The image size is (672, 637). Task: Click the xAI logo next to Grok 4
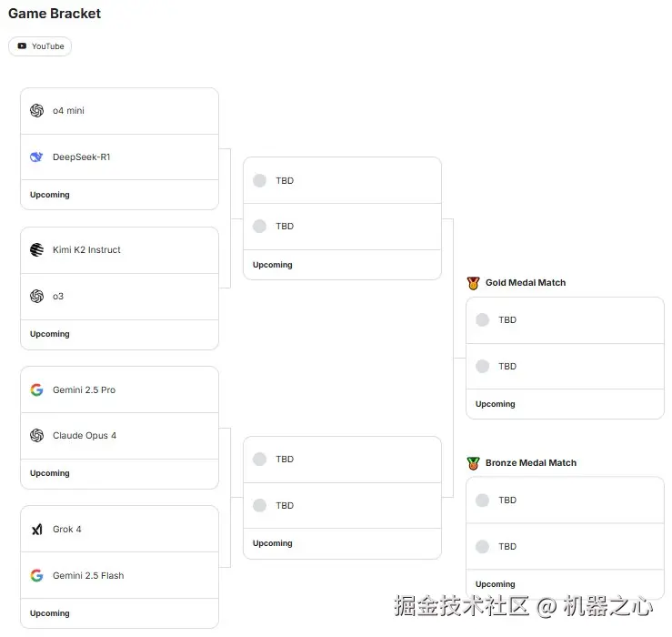[37, 530]
